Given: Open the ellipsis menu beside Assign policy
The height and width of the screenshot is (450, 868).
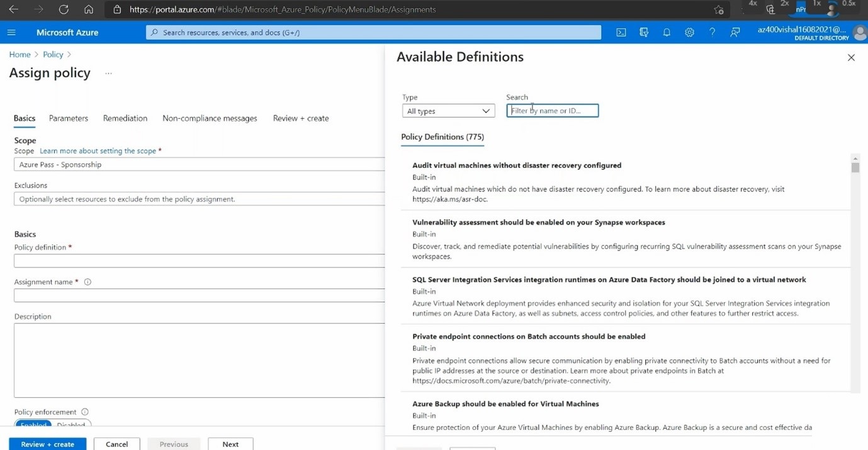Looking at the screenshot, I should click(108, 73).
